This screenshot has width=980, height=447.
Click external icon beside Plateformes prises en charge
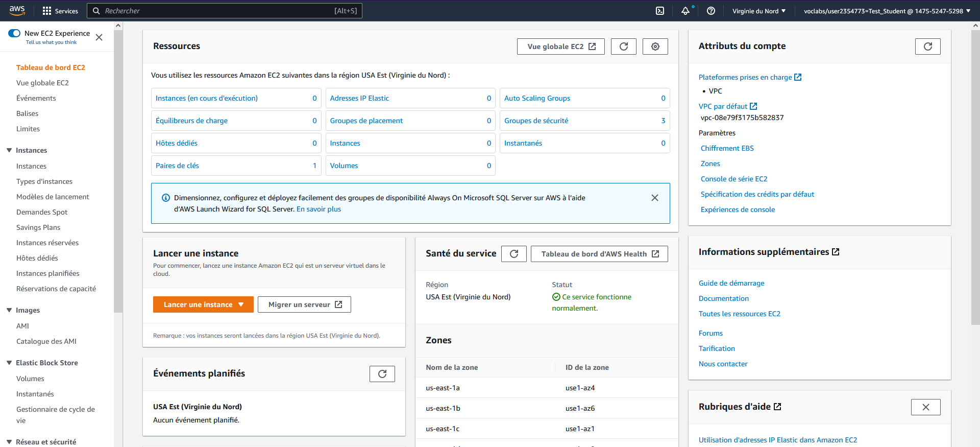pos(798,77)
